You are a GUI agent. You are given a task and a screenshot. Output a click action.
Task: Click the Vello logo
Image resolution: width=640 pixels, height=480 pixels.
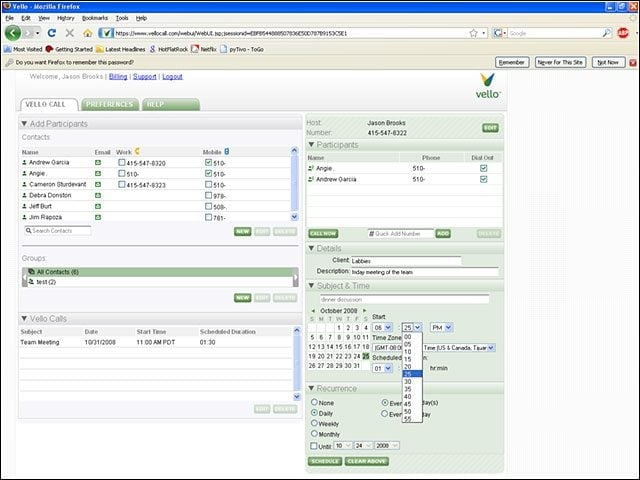[x=487, y=86]
